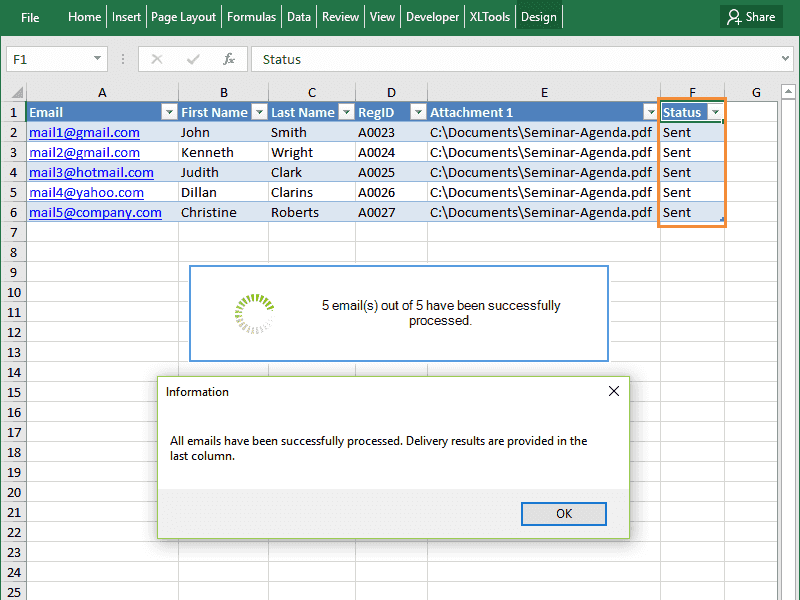Switch to the XLTools ribbon tab
This screenshot has height=600, width=800.
(489, 16)
